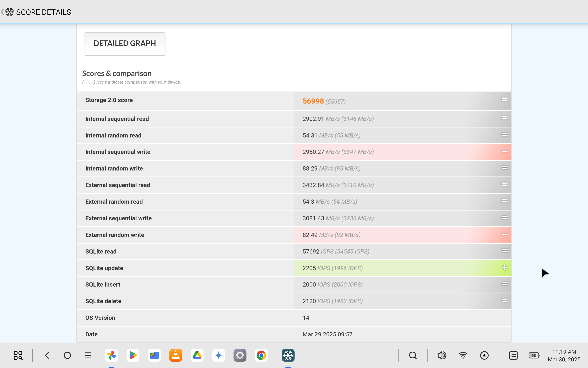Select Scores & comparison heading
The height and width of the screenshot is (368, 588).
(117, 73)
